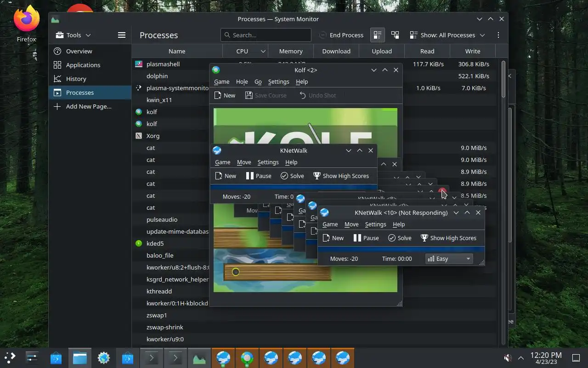Sort by the Read column header
This screenshot has width=588, height=368.
pyautogui.click(x=427, y=51)
